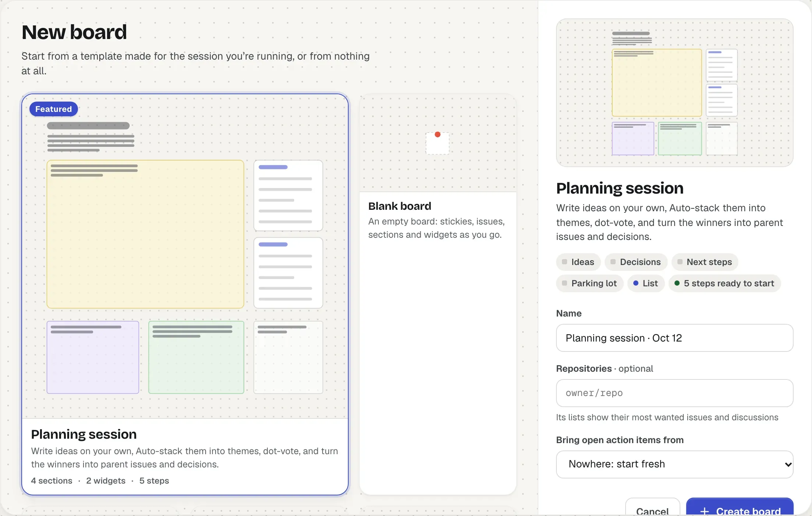
Task: Click the 'Its lists show their most wanted' hint
Action: pyautogui.click(x=667, y=417)
